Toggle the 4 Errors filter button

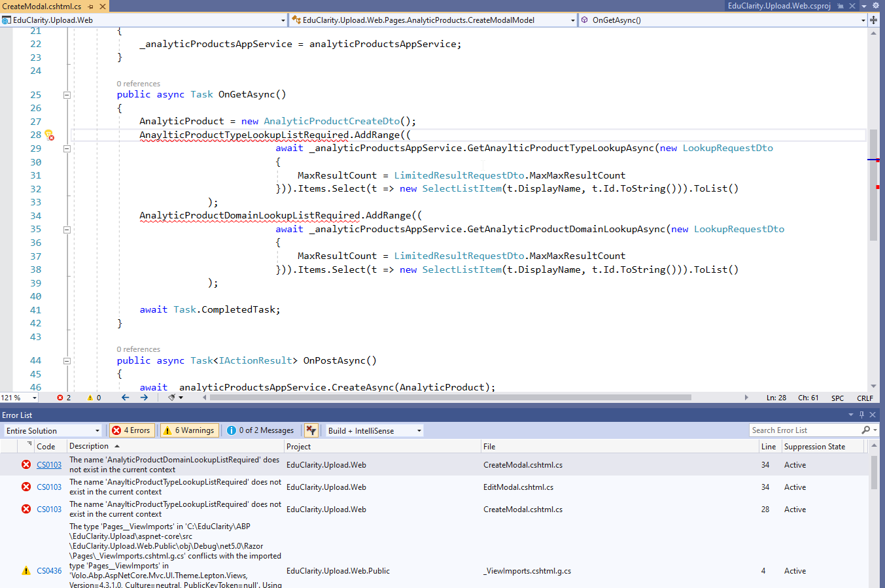(x=131, y=430)
